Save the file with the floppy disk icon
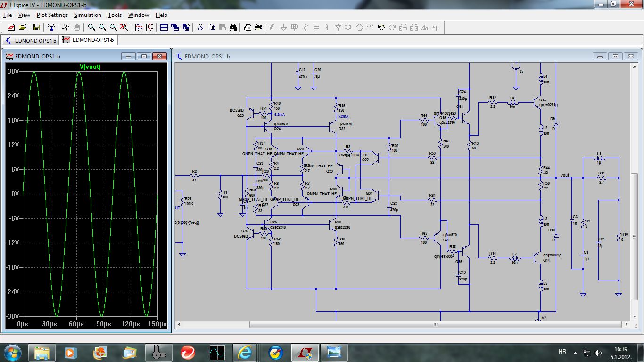This screenshot has width=644, height=362. [36, 27]
